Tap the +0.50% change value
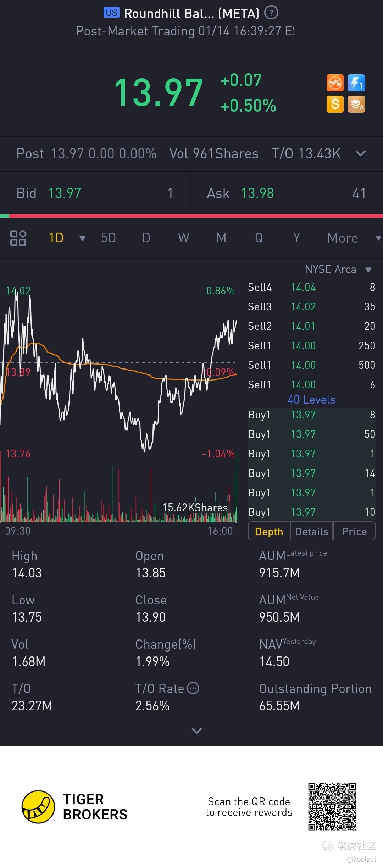383x868 pixels. click(248, 106)
